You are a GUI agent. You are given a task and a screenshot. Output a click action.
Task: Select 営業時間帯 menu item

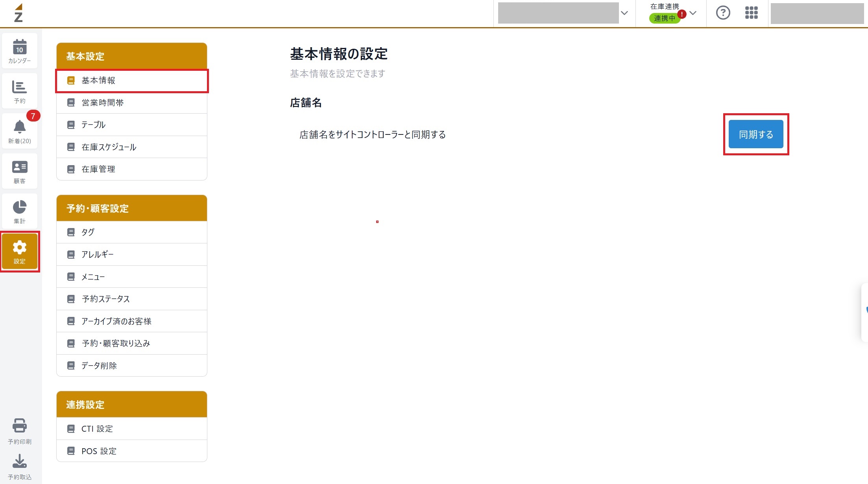pyautogui.click(x=132, y=103)
